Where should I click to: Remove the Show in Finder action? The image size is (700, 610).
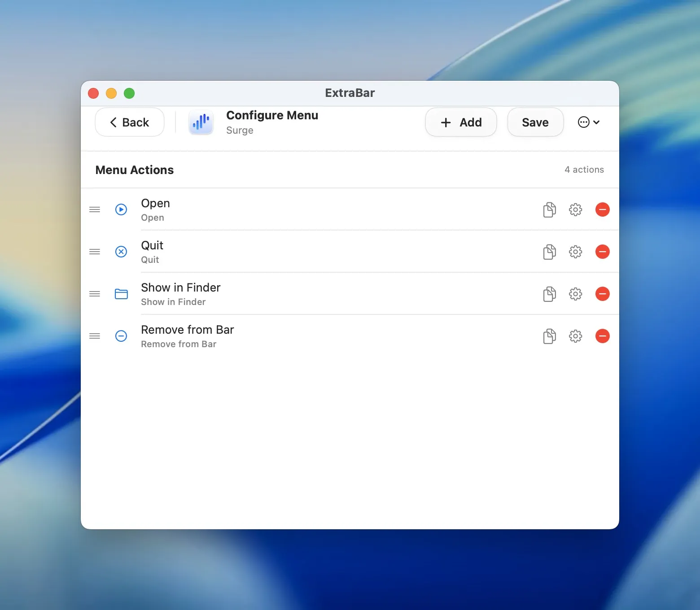[x=602, y=294]
